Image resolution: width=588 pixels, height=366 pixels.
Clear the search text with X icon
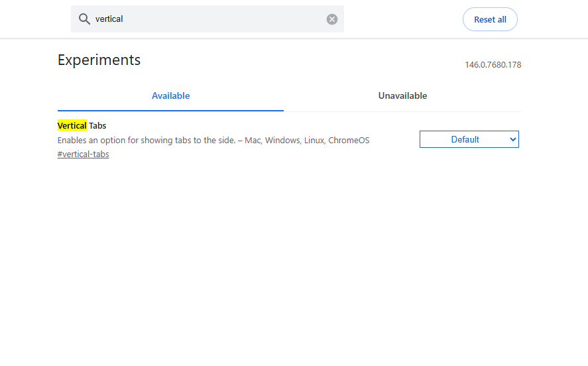332,19
